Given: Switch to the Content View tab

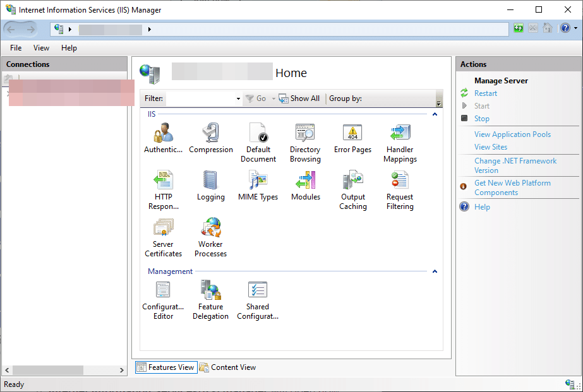Looking at the screenshot, I should [227, 367].
